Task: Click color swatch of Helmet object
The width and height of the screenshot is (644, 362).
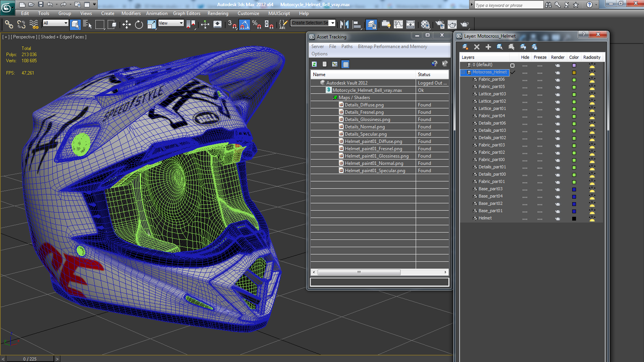Action: point(574,219)
